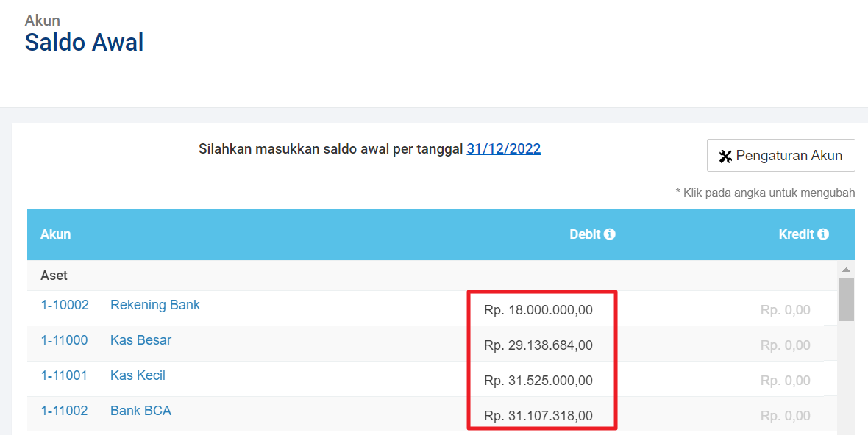Change the date link 31/12/2022

(503, 148)
